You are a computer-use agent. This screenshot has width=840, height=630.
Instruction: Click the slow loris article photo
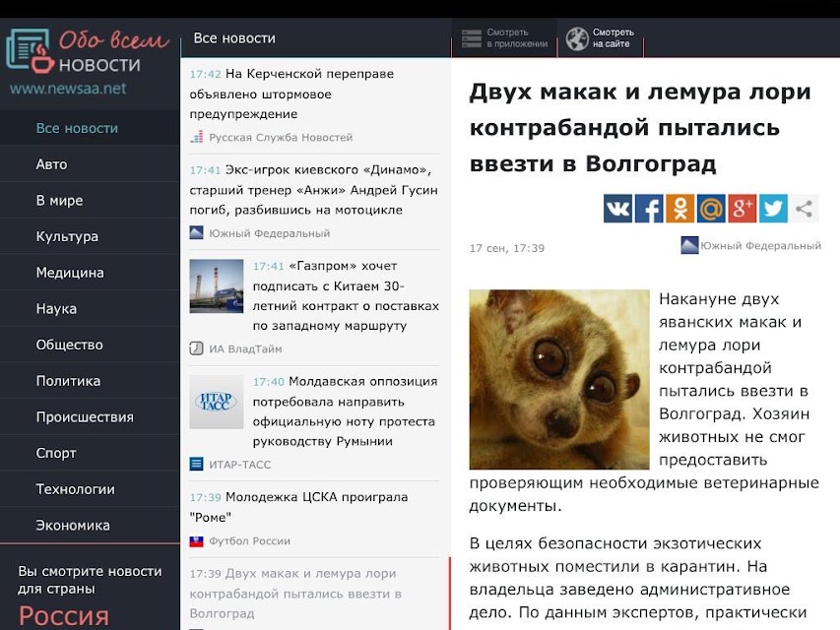pyautogui.click(x=559, y=379)
